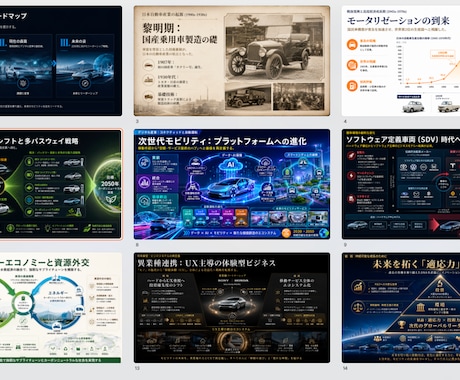Click slide number 4 label

click(x=345, y=121)
